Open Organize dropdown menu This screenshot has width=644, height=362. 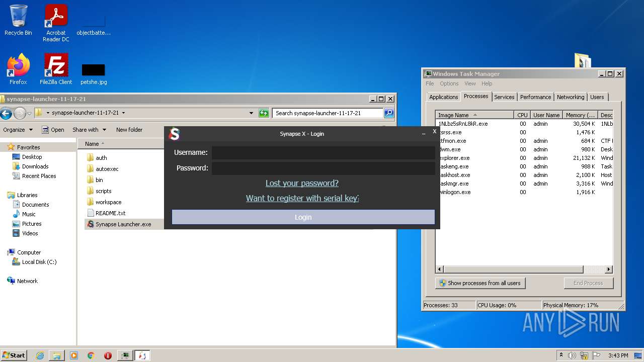click(x=18, y=130)
